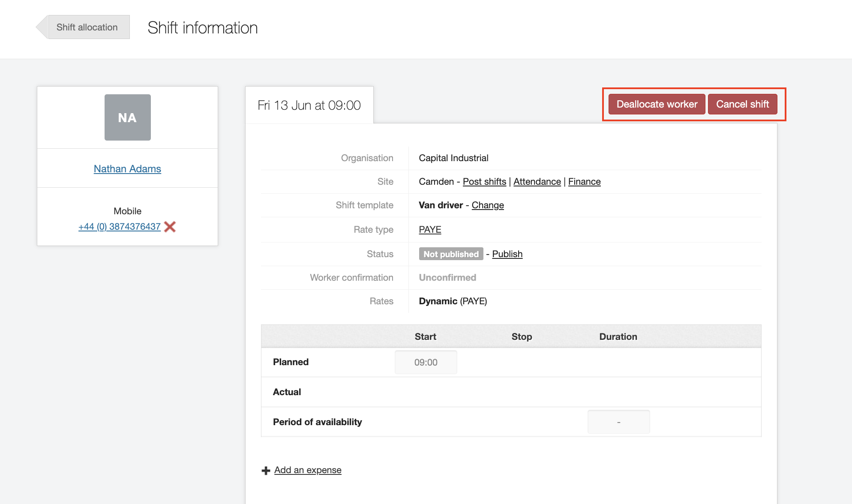Click the Not published status badge

(451, 254)
